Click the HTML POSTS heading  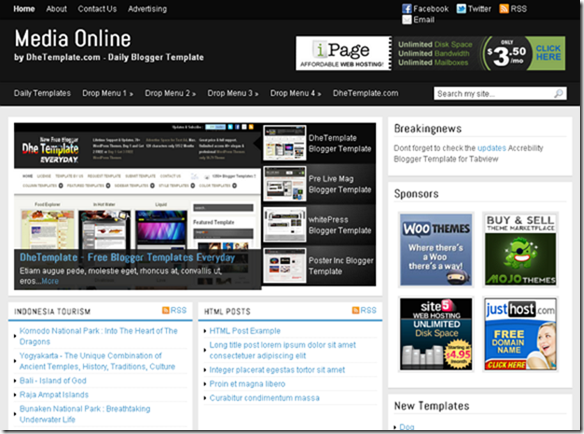click(x=227, y=311)
